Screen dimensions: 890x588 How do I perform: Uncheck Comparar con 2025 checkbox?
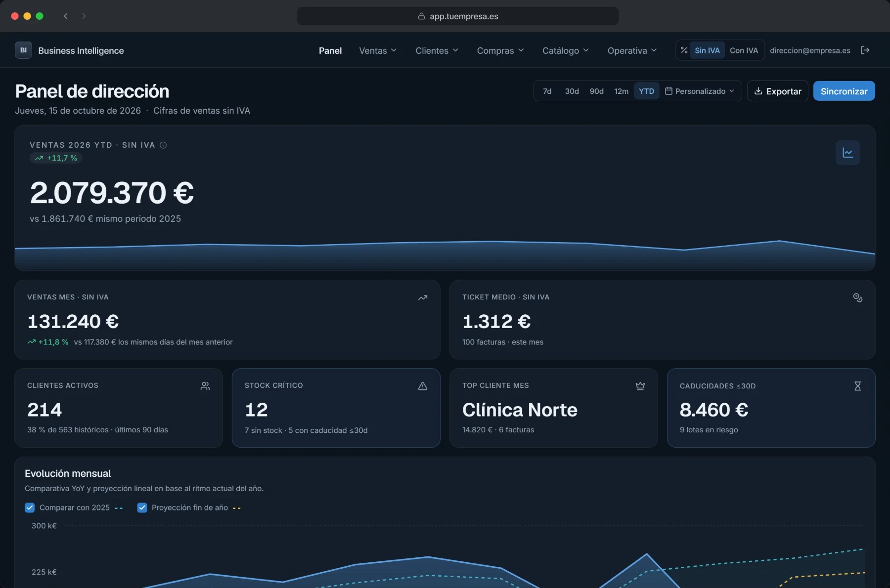pos(30,507)
